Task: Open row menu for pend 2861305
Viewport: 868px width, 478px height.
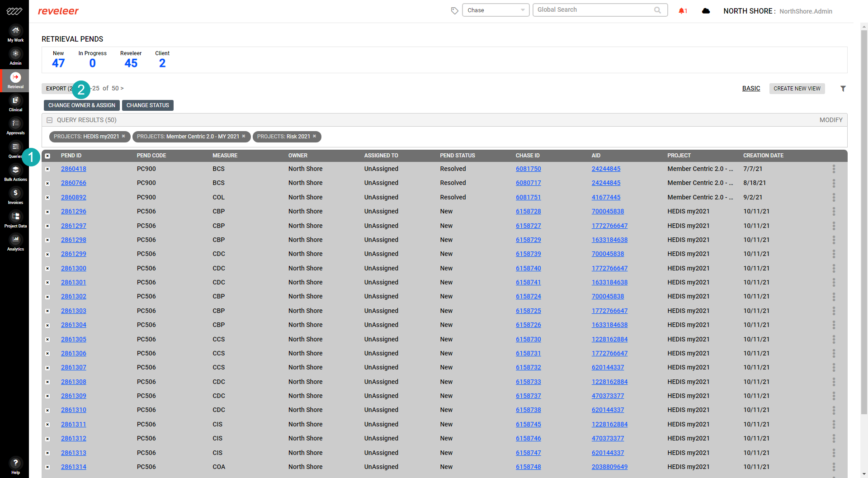Action: (834, 339)
